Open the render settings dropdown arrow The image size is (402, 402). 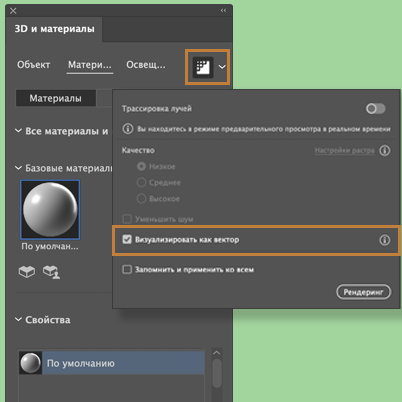pyautogui.click(x=222, y=67)
